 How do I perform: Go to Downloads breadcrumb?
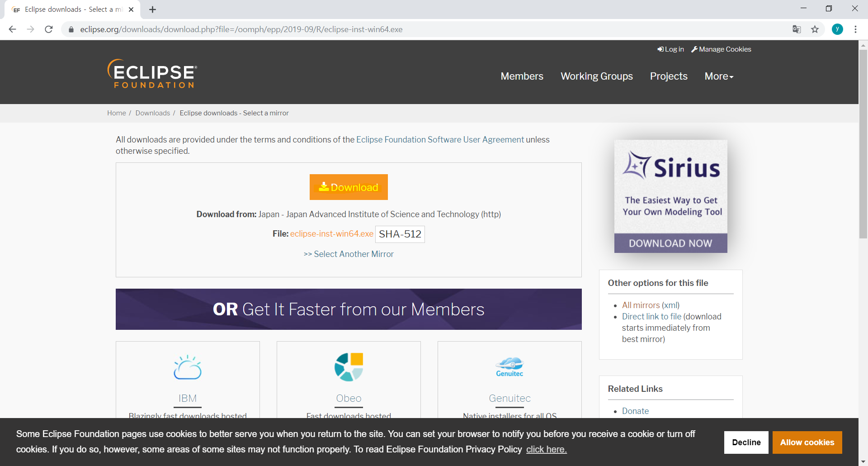click(x=153, y=113)
